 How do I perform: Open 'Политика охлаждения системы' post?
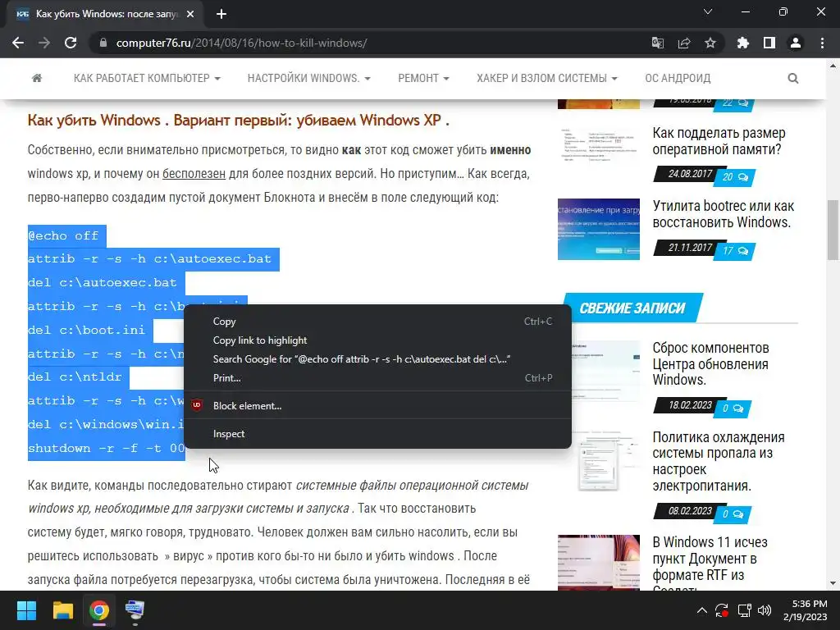coord(719,461)
